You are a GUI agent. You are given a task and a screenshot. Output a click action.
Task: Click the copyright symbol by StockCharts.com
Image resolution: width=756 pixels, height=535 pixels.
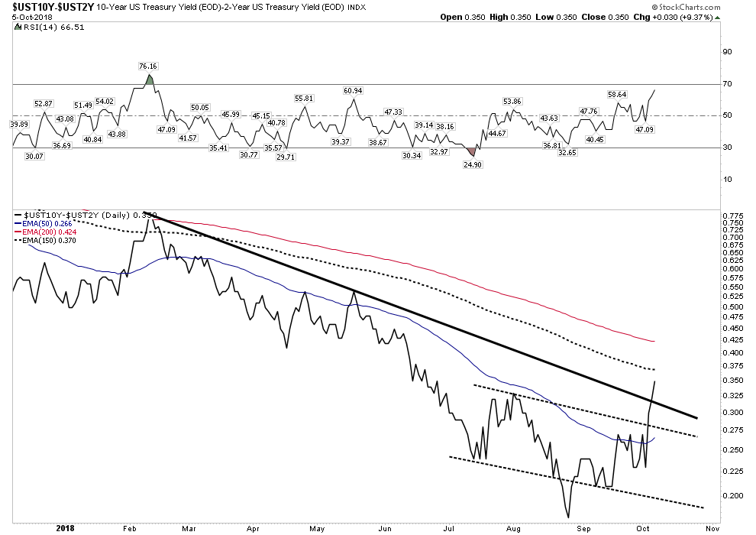[654, 7]
